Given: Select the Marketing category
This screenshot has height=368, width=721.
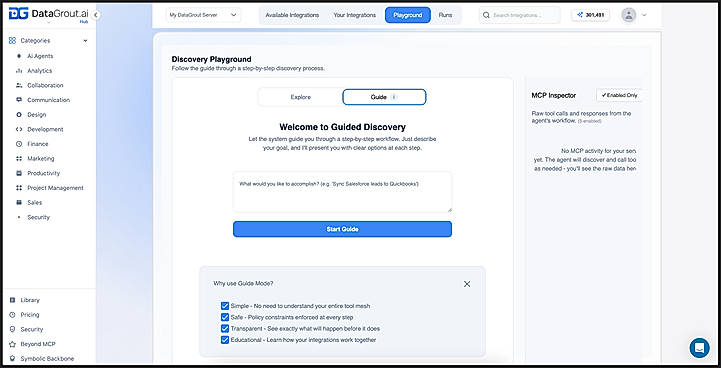Looking at the screenshot, I should (x=40, y=159).
